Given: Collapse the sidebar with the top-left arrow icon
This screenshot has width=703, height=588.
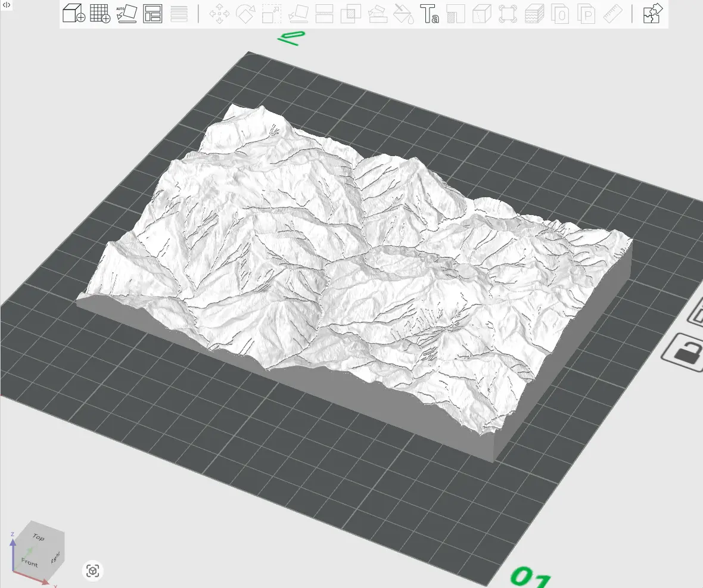Looking at the screenshot, I should point(7,5).
